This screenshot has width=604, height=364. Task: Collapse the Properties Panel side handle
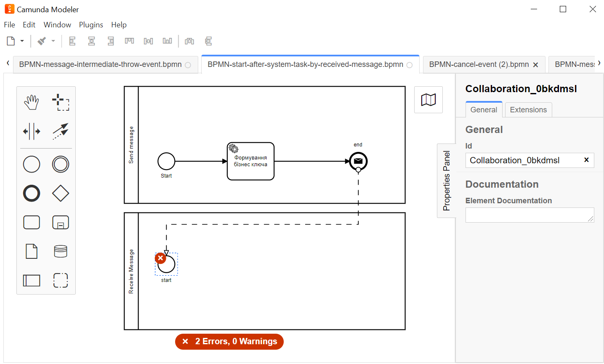coord(446,181)
